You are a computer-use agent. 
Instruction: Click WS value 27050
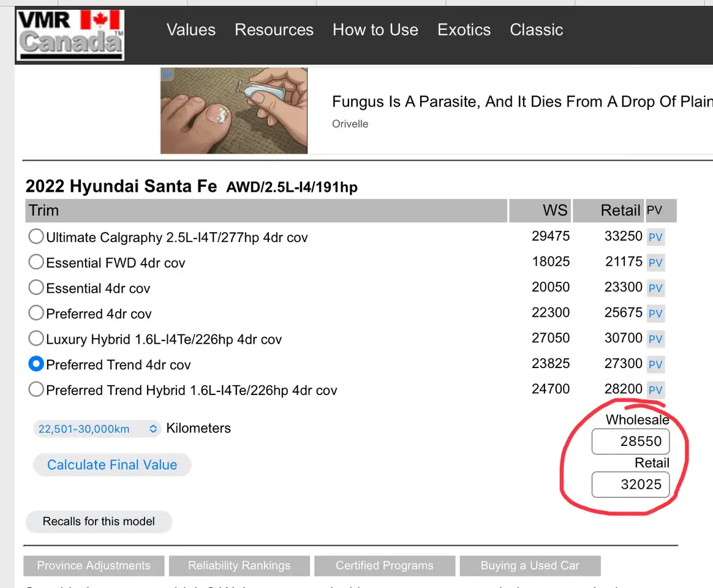[x=551, y=338]
